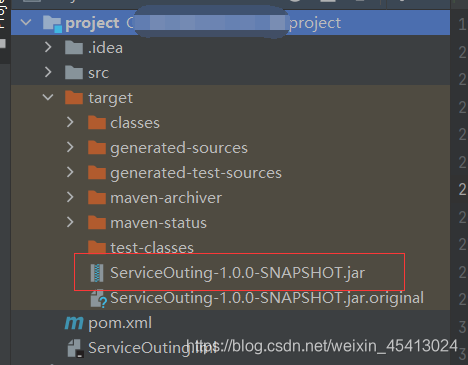The height and width of the screenshot is (365, 468).
Task: Expand the classes folder chevron
Action: [x=70, y=122]
